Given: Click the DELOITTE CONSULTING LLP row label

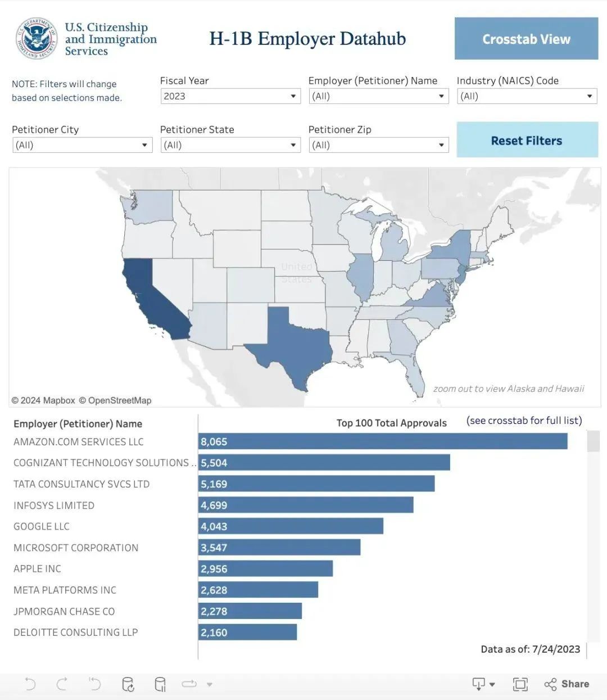Looking at the screenshot, I should [x=75, y=632].
